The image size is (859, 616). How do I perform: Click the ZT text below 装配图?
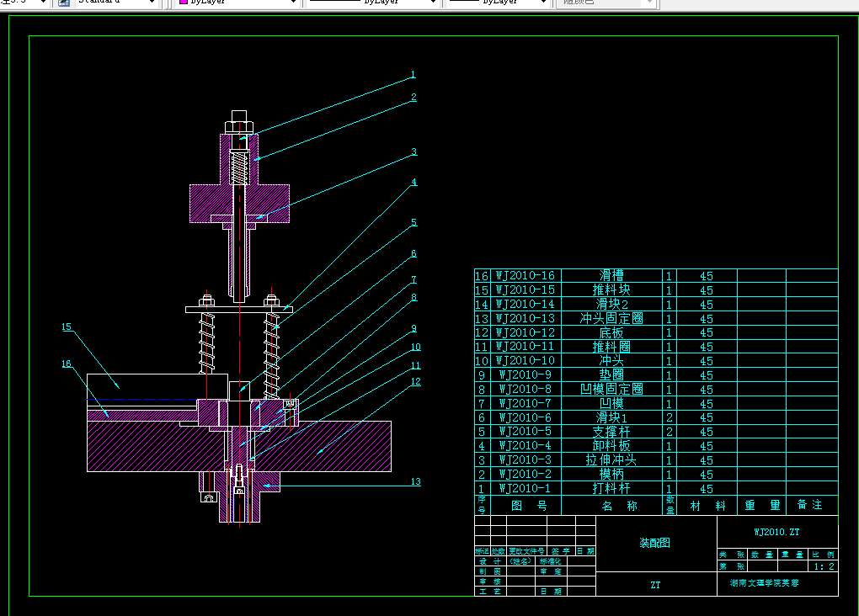pyautogui.click(x=655, y=585)
